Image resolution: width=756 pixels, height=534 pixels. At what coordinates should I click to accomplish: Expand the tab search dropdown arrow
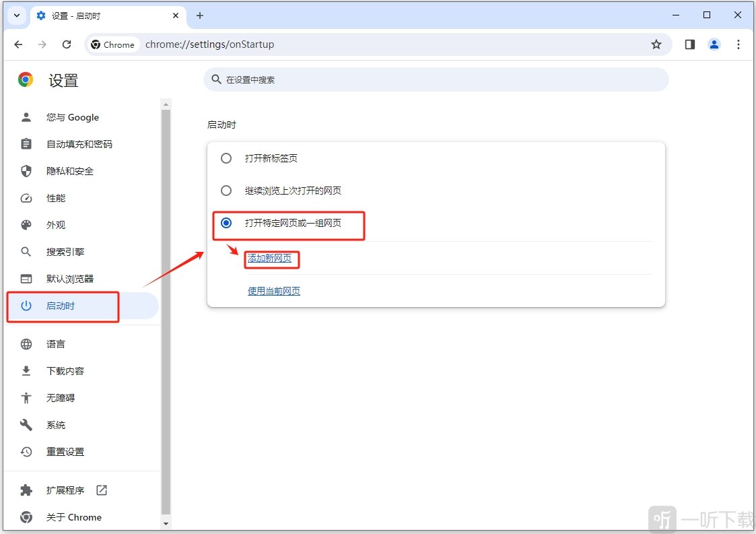(17, 15)
